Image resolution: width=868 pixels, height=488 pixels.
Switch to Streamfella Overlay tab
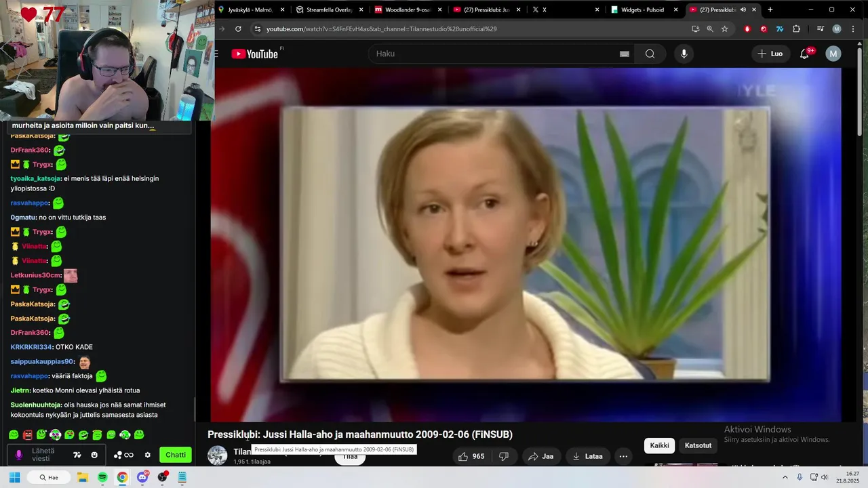(x=329, y=9)
